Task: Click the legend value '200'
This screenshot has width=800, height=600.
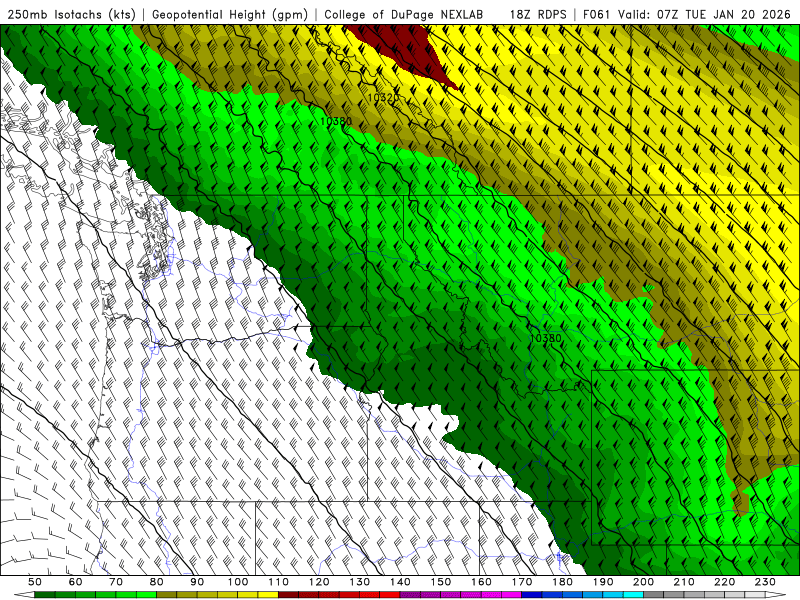Action: 643,582
